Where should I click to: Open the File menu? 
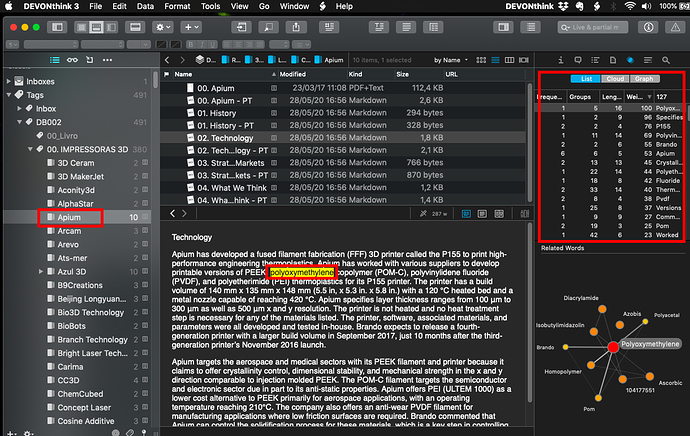pyautogui.click(x=95, y=6)
